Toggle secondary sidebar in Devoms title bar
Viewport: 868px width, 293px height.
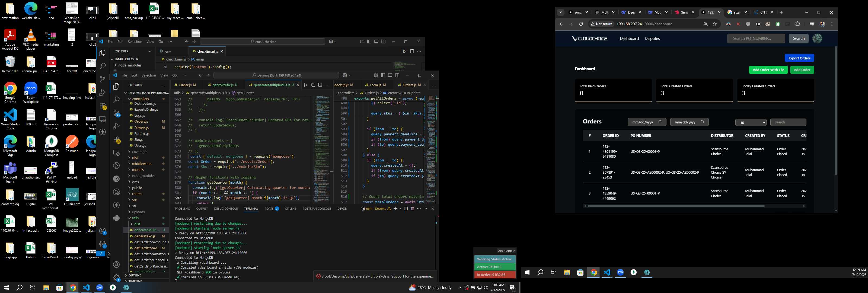pos(397,75)
